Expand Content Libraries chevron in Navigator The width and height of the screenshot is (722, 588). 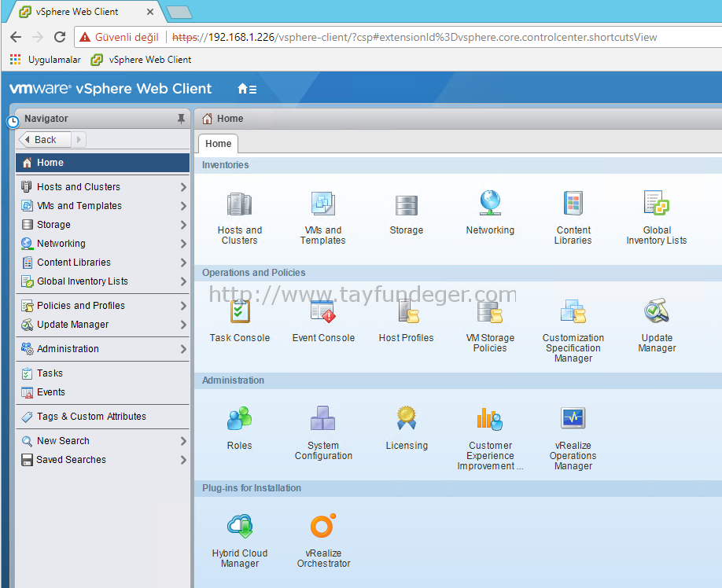pyautogui.click(x=183, y=263)
